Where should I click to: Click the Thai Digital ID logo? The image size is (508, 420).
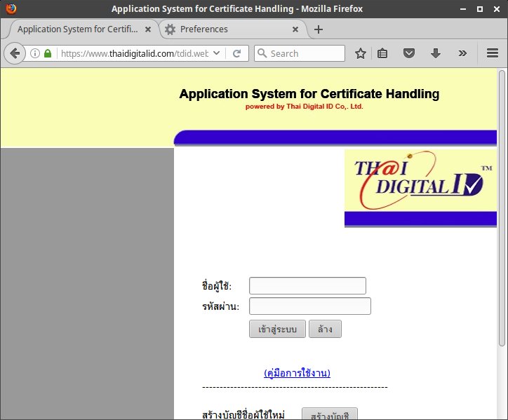420,180
